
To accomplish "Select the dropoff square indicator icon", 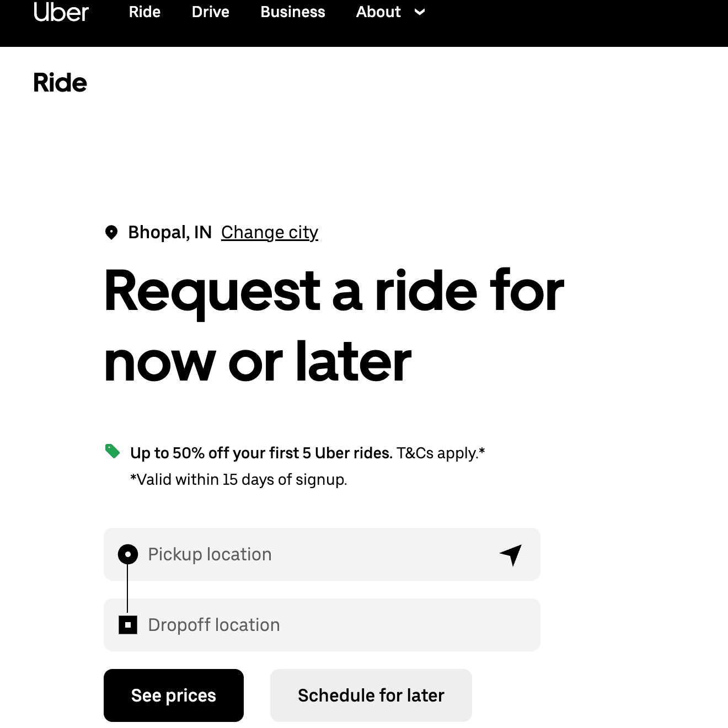I will tap(127, 625).
